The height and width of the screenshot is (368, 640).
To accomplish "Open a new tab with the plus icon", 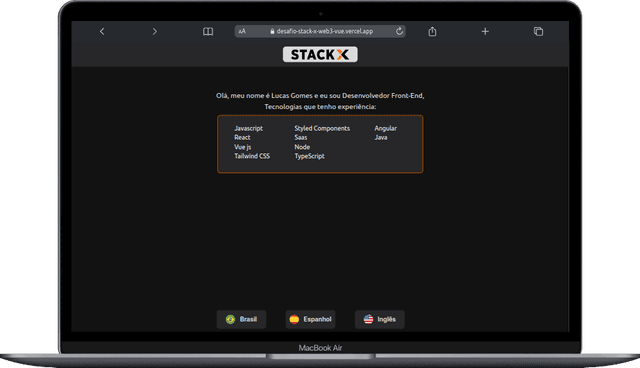I will [485, 31].
